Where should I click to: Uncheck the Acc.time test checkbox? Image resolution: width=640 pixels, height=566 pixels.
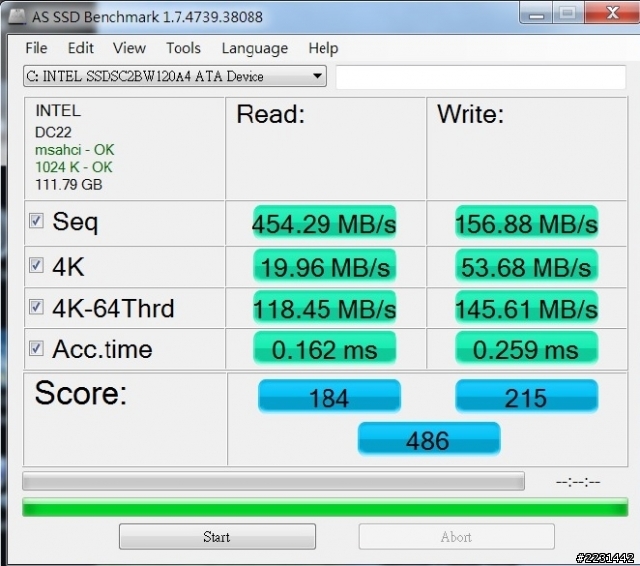pos(36,348)
